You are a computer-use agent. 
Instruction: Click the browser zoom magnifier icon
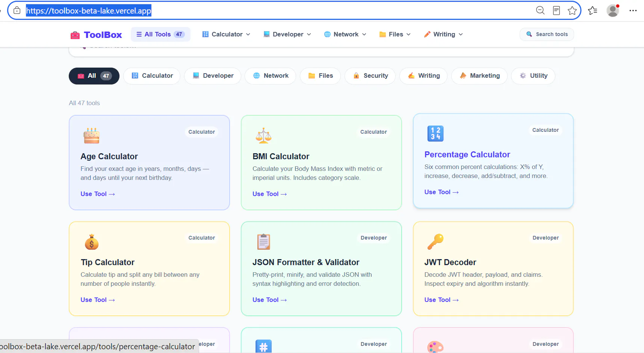(540, 11)
